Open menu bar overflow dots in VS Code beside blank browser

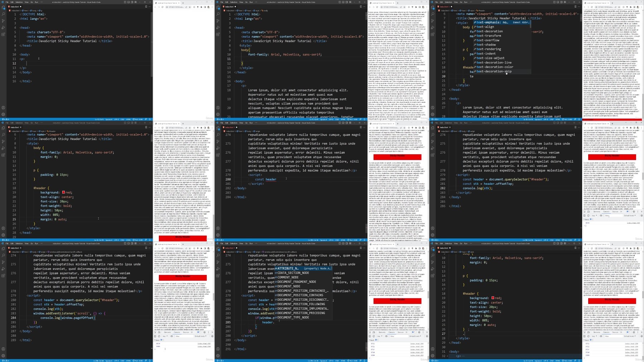tap(42, 2)
